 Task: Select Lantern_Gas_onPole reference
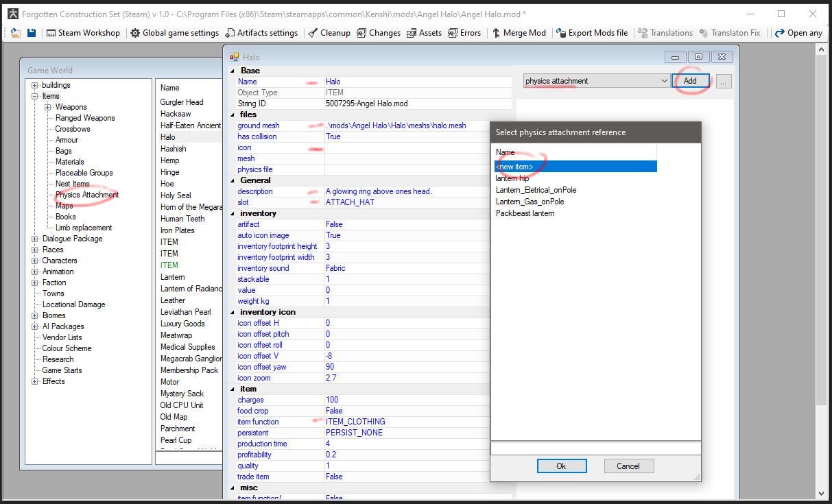coord(530,202)
